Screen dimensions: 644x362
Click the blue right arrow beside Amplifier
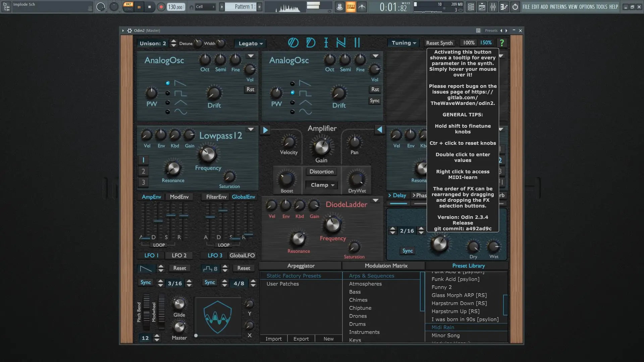click(x=265, y=130)
